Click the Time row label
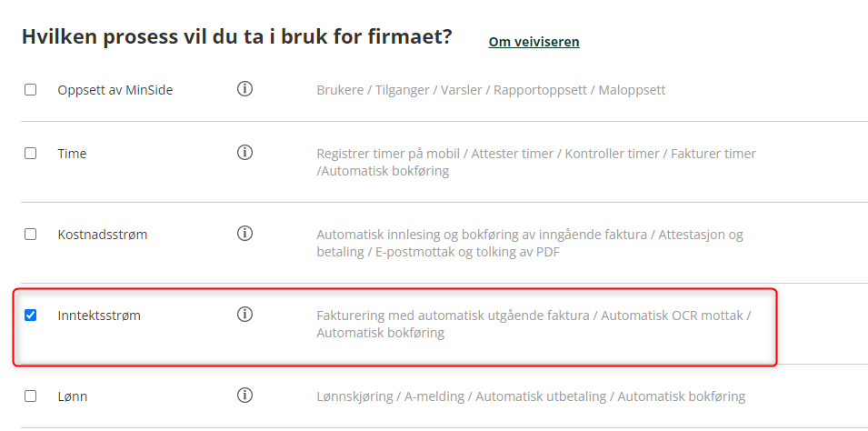Viewport: 868px width, 431px height. point(72,154)
